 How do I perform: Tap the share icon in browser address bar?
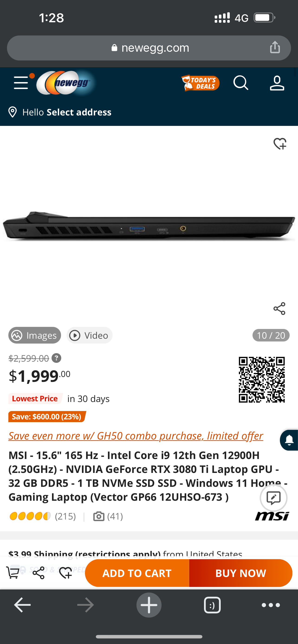click(275, 47)
